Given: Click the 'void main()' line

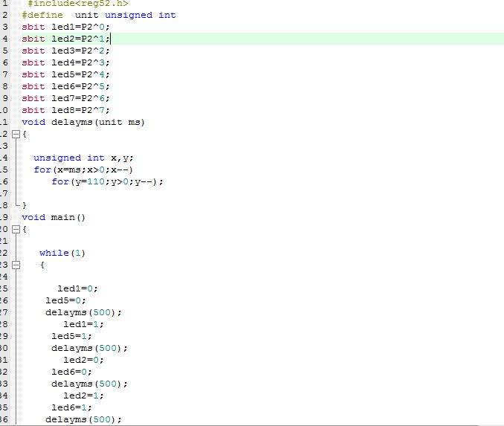Looking at the screenshot, I should click(x=54, y=217).
